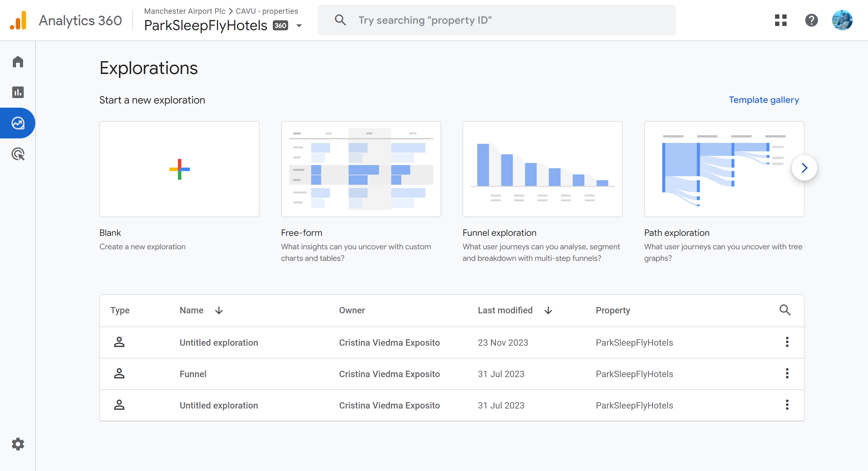Screen dimensions: 868x471
Task: Create a Blank exploration from thumbnail
Action: pos(179,169)
